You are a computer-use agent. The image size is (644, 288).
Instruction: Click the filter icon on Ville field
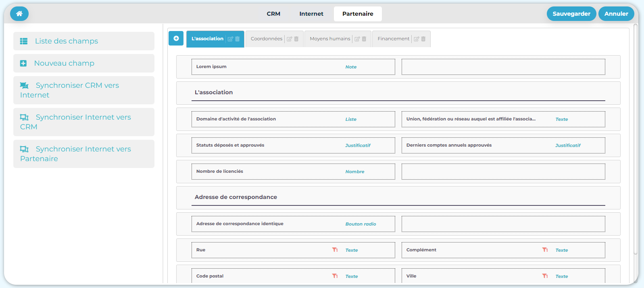click(x=545, y=276)
